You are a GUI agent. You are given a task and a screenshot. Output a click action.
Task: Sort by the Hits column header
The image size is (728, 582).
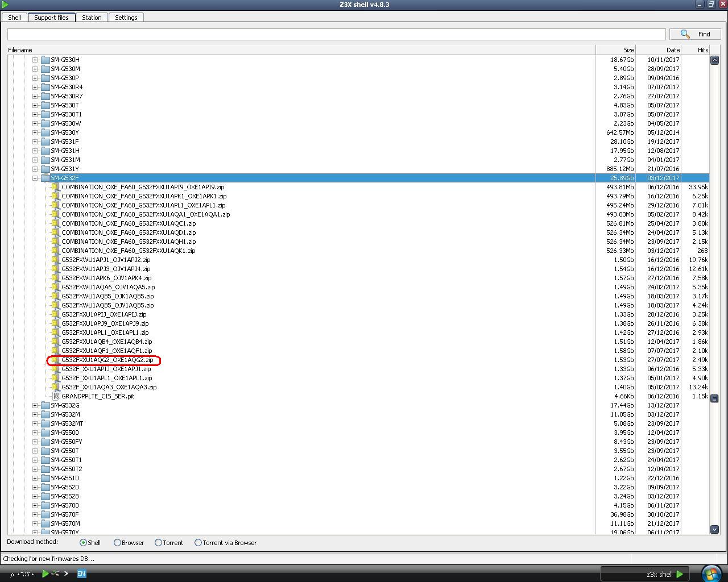[x=695, y=50]
